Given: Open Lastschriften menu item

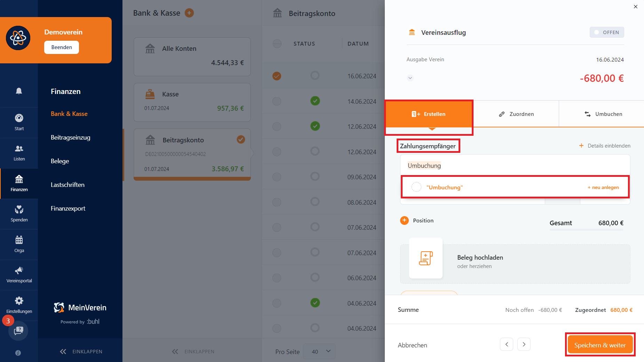Looking at the screenshot, I should pos(67,185).
